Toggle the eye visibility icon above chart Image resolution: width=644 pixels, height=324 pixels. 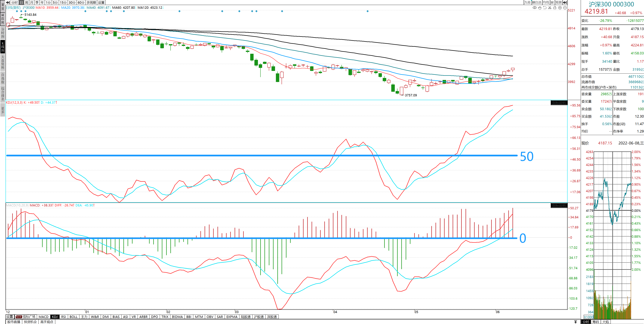534,8
